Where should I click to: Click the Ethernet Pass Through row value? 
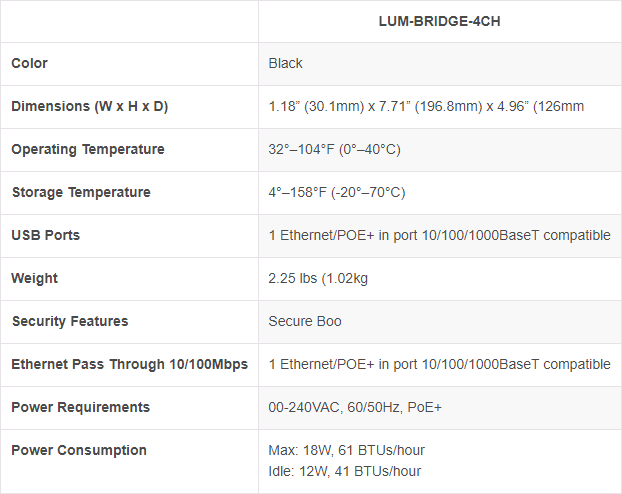click(439, 365)
